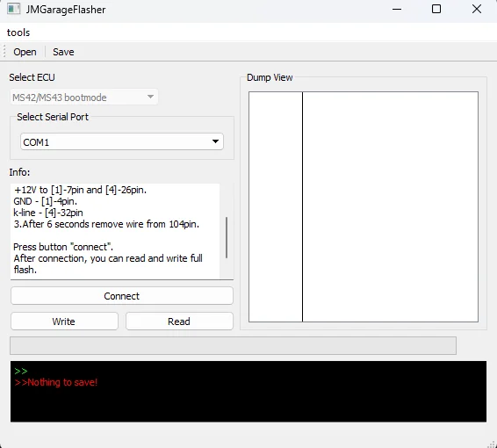Click the Dump View address column
The width and height of the screenshot is (497, 448).
coord(276,206)
